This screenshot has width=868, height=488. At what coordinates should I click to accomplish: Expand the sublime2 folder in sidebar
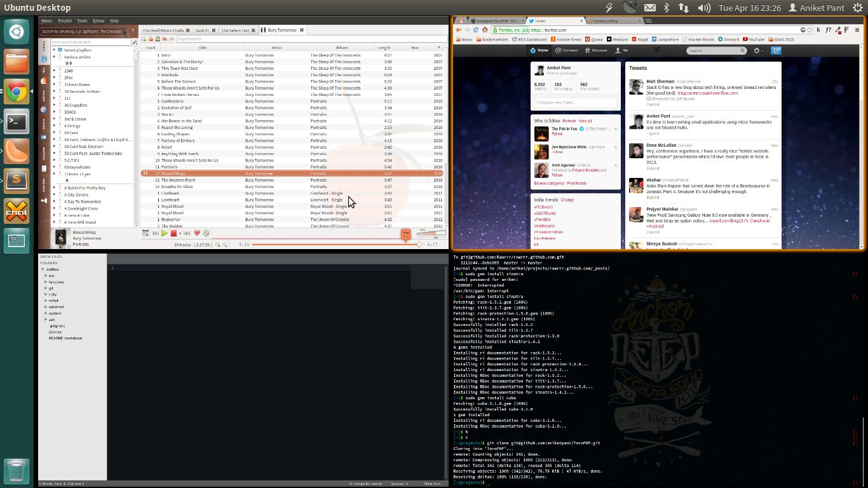(x=46, y=307)
